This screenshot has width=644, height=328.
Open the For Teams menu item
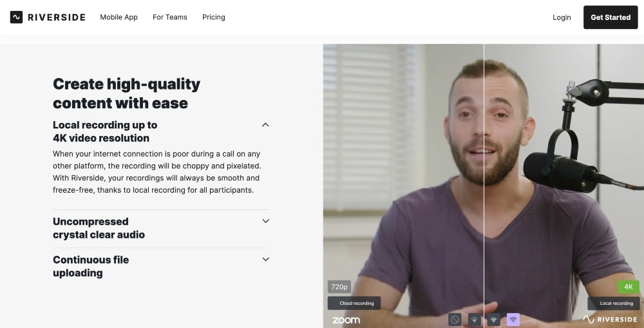click(170, 17)
